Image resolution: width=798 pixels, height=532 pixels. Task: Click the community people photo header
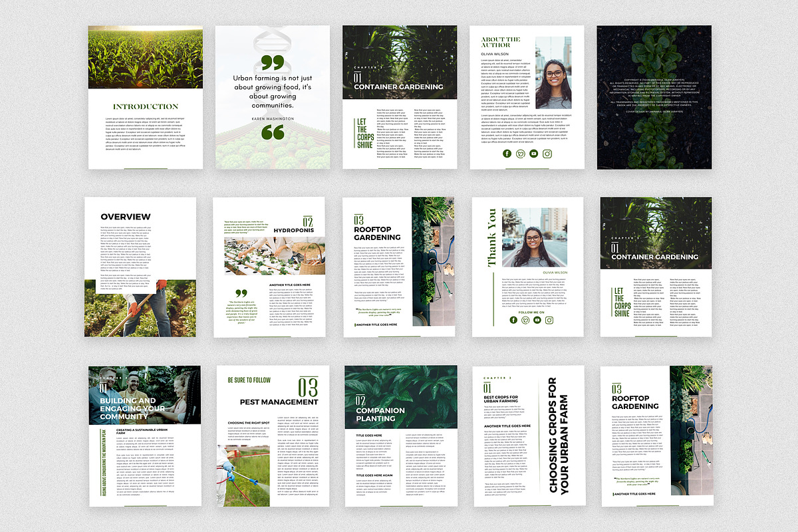(145, 395)
